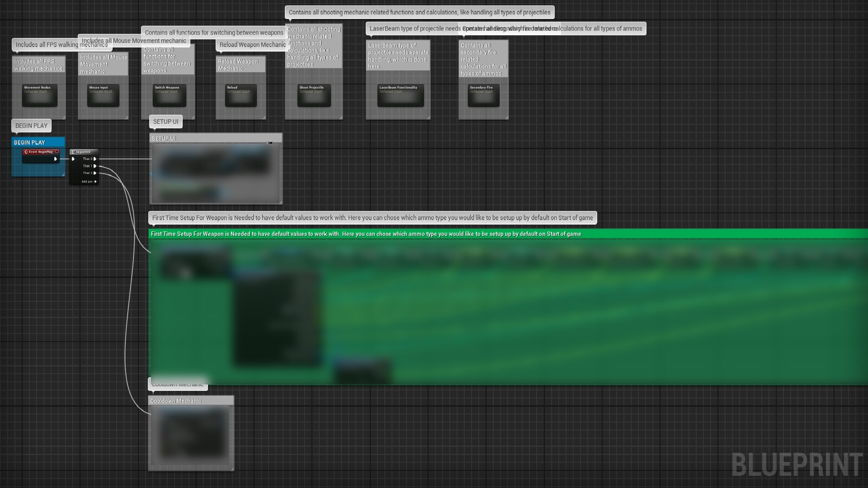Click the Event BeginPlay execution output pin
Image resolution: width=868 pixels, height=488 pixels.
[55, 159]
